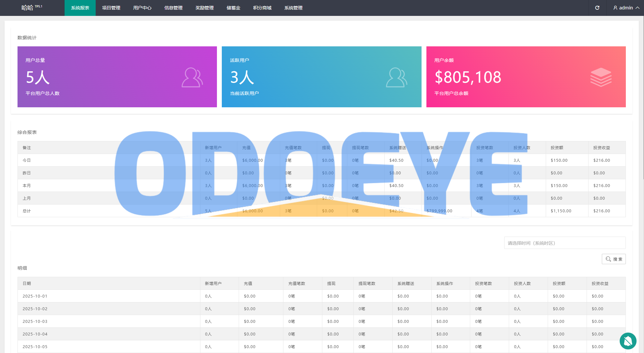Viewport: 644px width, 353px height.
Task: Click the admin user profile icon
Action: click(615, 8)
